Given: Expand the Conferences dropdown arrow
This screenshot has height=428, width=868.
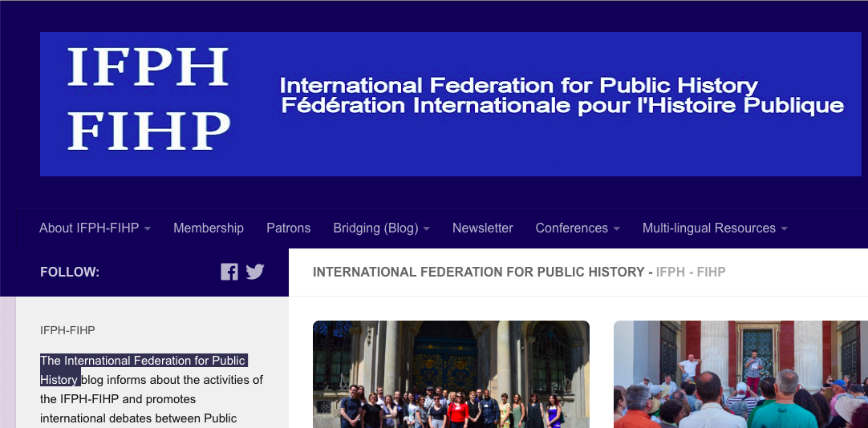Looking at the screenshot, I should tap(616, 229).
